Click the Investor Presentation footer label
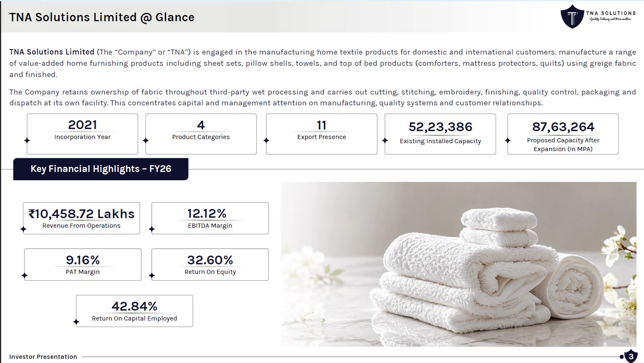644x363 pixels. pyautogui.click(x=43, y=357)
